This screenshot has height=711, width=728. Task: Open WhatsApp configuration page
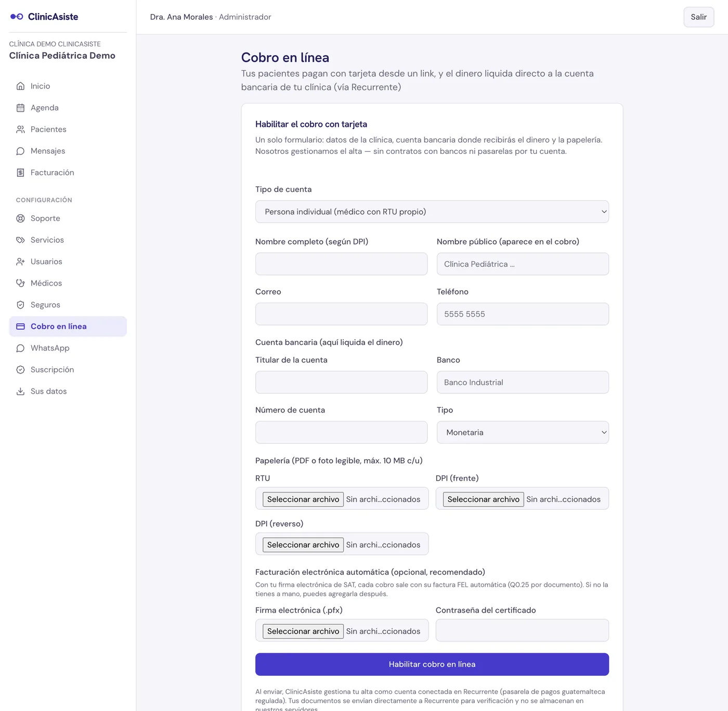[x=68, y=348]
